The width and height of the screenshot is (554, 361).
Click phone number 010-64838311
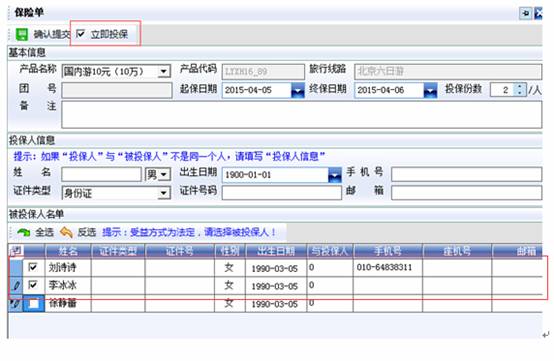384,267
